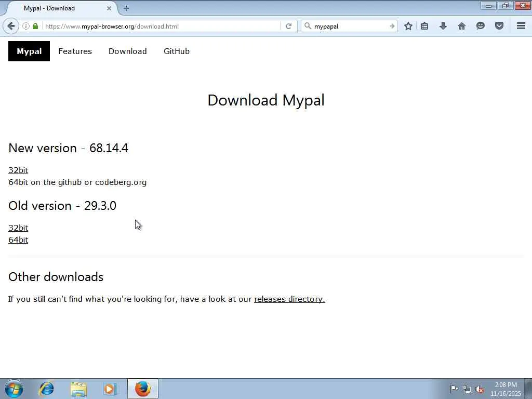Open the Windows Start menu

tap(14, 389)
